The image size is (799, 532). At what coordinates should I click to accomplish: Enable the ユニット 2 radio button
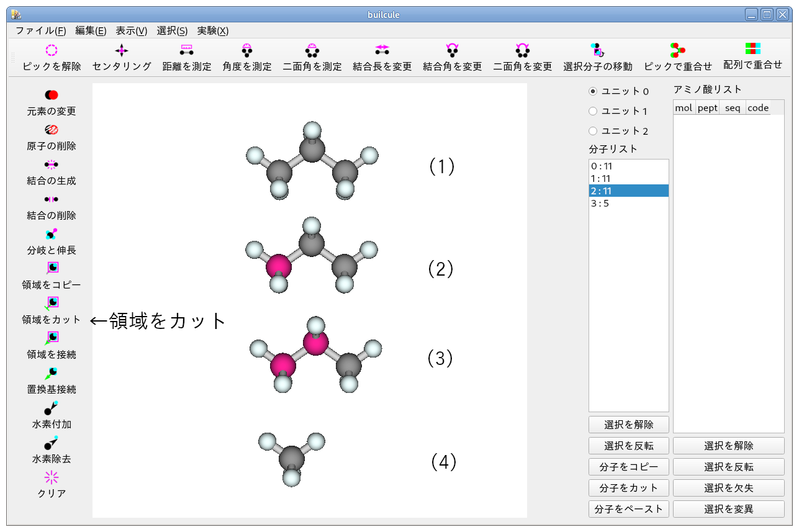tap(593, 131)
